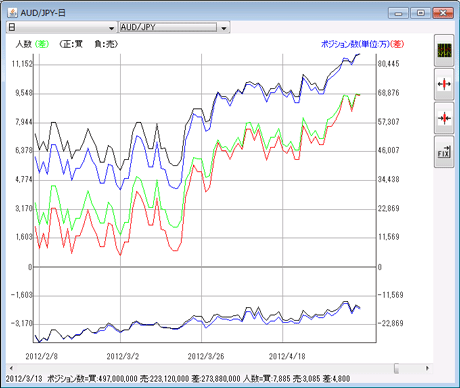Click the -22,869 right axis value

391,323
